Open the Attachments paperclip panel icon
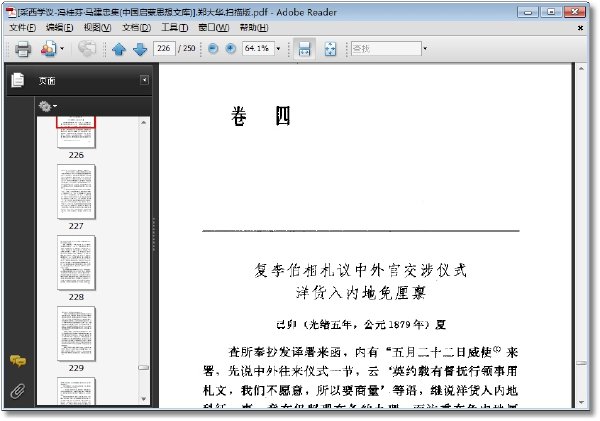The image size is (600, 421). [18, 391]
